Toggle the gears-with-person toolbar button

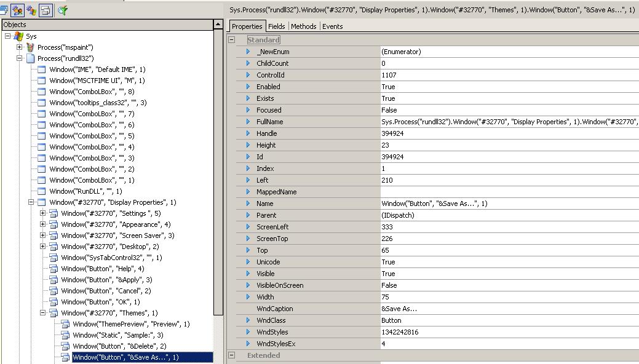click(x=17, y=10)
